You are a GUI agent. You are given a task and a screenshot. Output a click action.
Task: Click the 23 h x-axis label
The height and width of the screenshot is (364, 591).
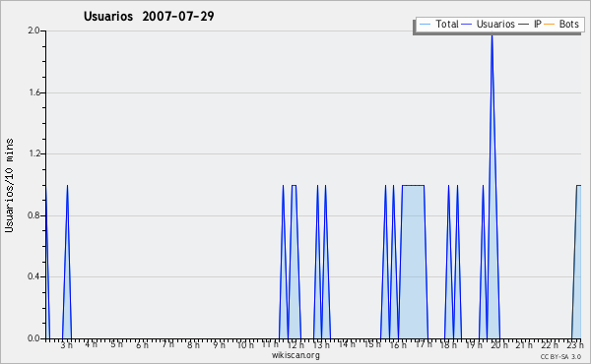pyautogui.click(x=575, y=345)
